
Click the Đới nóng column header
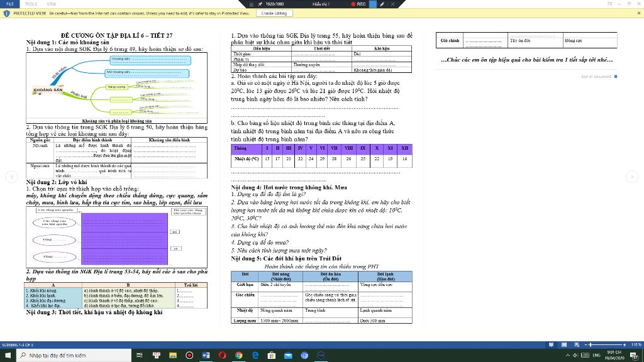pyautogui.click(x=281, y=277)
